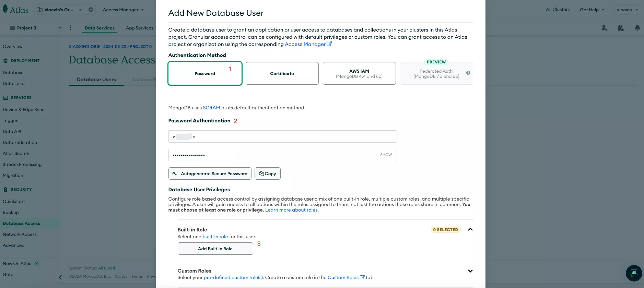Switch to Data Services tab
The image size is (644, 288).
point(99,28)
